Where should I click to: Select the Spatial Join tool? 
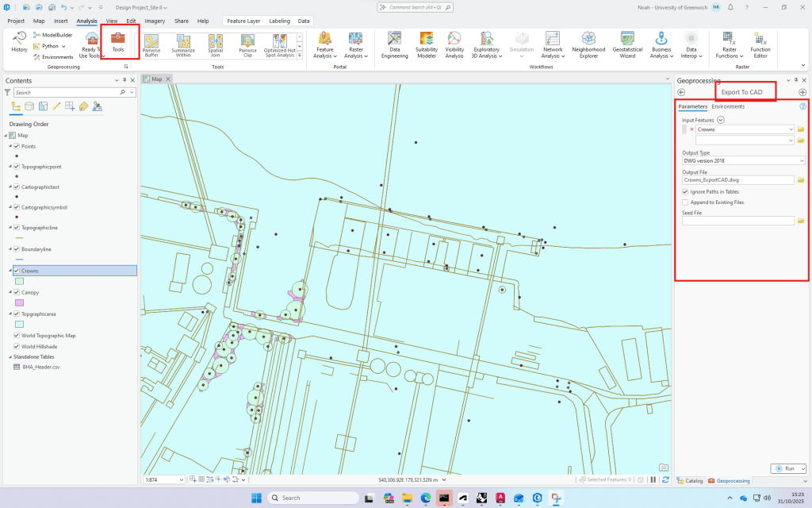coord(216,45)
